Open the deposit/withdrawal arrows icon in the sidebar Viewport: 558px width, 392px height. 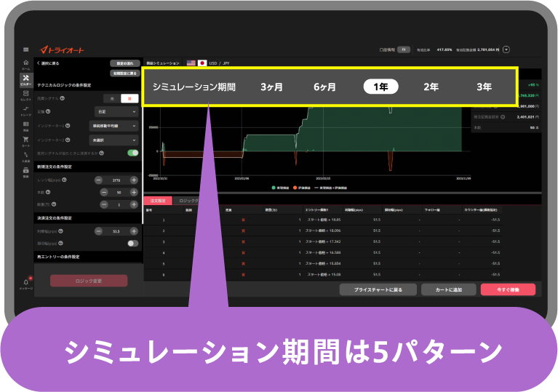25,156
